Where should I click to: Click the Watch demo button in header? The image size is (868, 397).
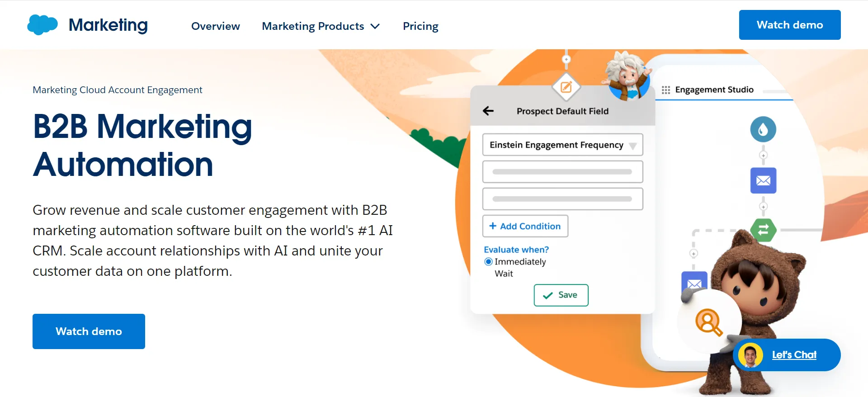[790, 25]
